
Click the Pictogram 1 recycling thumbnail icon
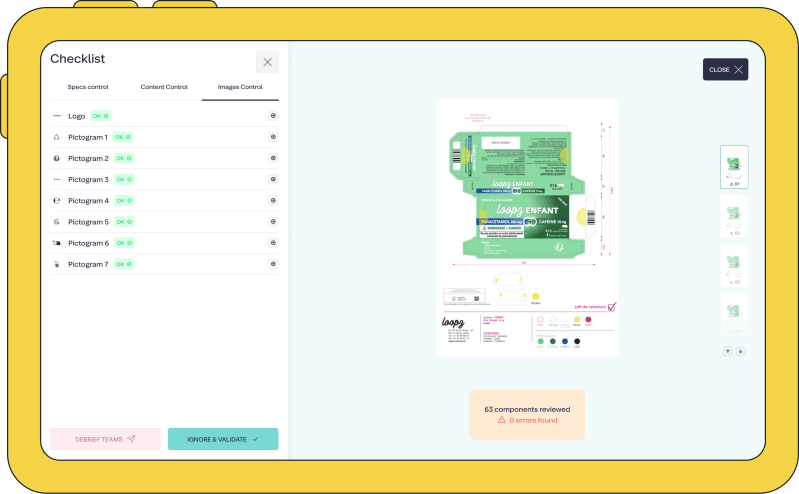[57, 137]
